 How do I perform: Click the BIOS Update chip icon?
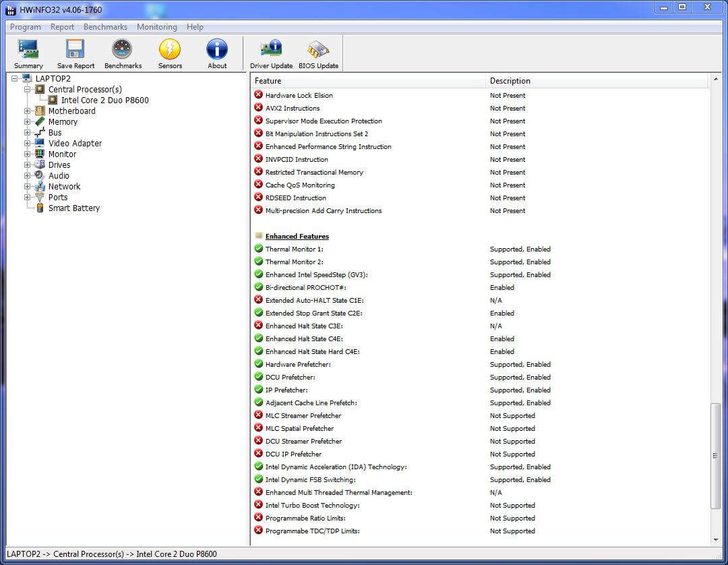point(318,53)
